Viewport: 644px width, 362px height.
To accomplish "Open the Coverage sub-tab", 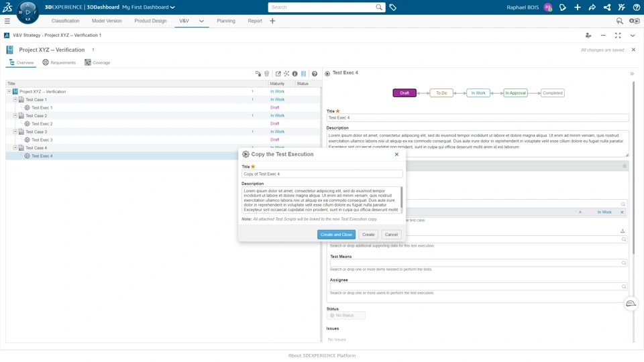I will (x=97, y=62).
